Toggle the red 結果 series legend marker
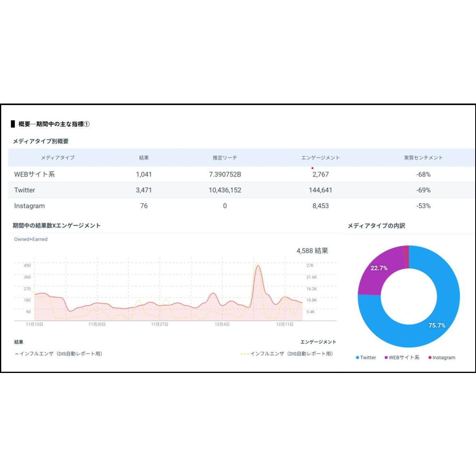476x476 pixels. [x=17, y=354]
